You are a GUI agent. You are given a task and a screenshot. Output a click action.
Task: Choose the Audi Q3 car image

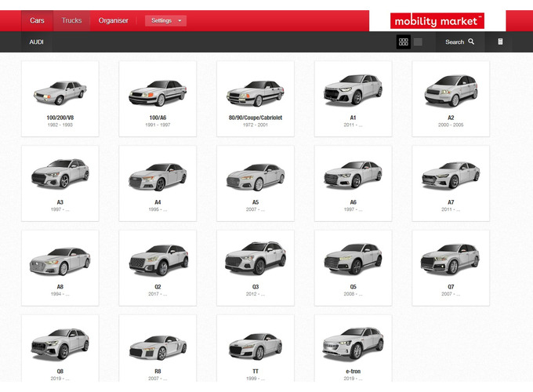pyautogui.click(x=255, y=259)
